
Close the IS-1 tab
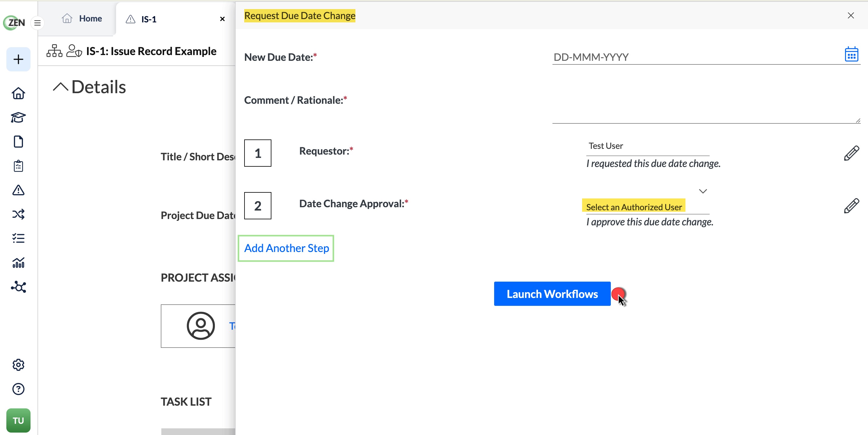point(222,19)
